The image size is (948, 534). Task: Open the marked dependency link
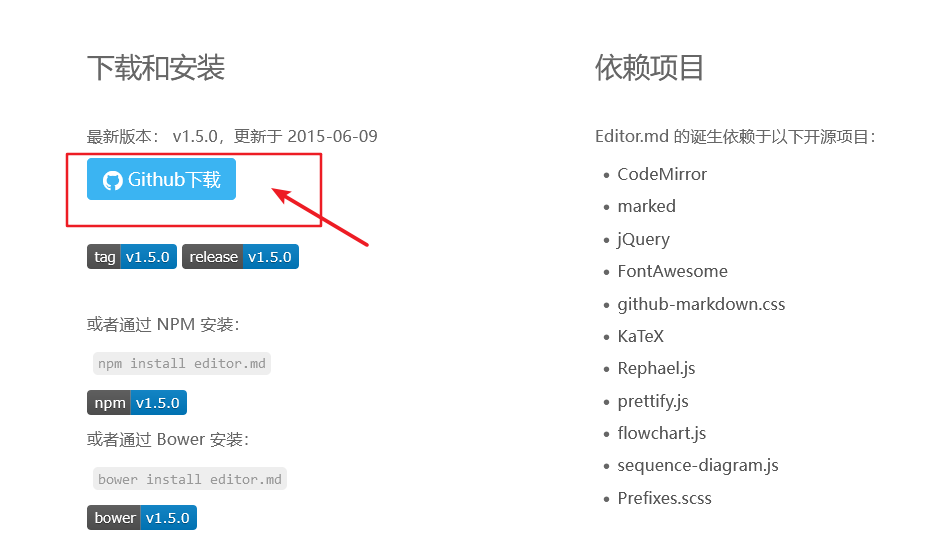tap(646, 206)
